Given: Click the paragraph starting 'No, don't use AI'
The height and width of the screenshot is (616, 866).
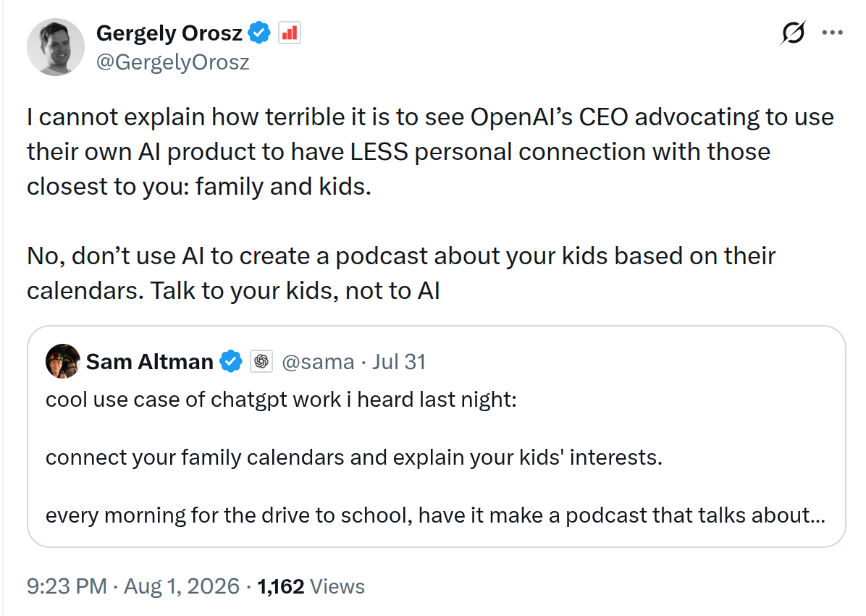Looking at the screenshot, I should pos(401,273).
